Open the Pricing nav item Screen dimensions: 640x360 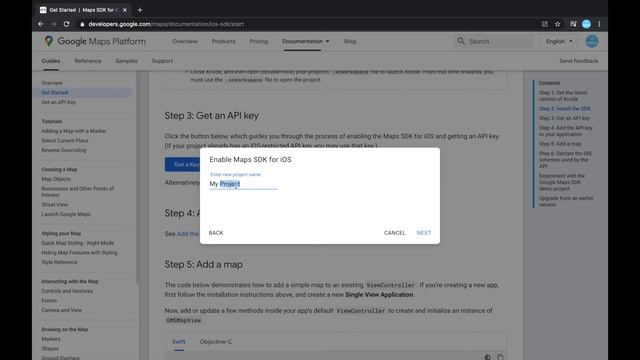pyautogui.click(x=259, y=41)
